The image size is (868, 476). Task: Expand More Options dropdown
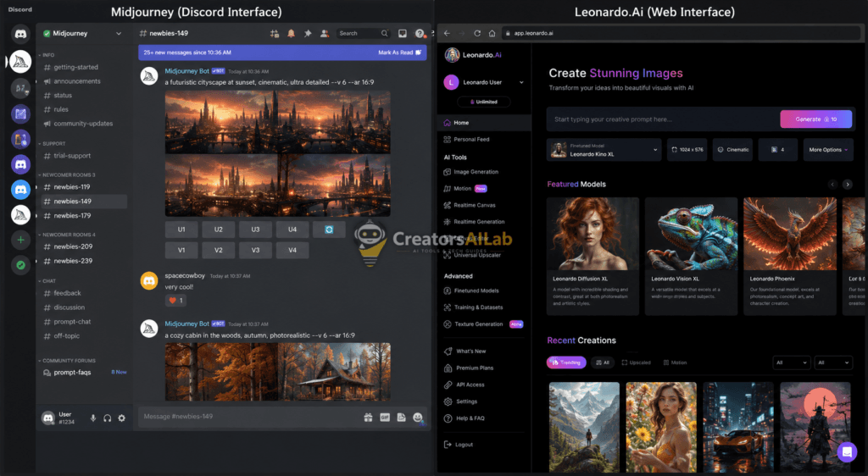828,150
